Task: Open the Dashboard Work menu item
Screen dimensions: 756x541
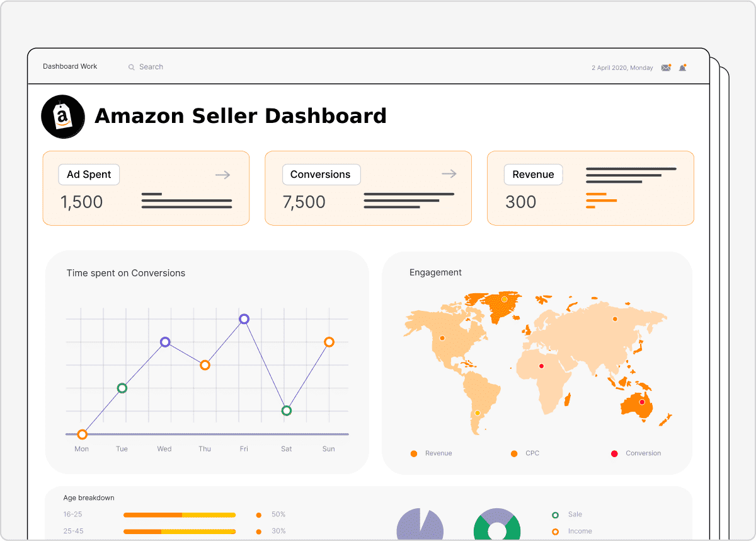Action: click(x=70, y=66)
